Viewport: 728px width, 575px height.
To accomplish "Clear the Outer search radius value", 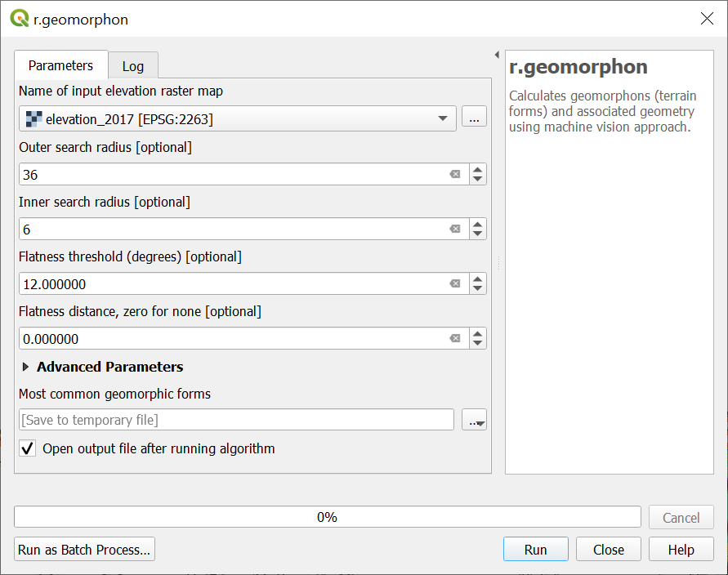I will pyautogui.click(x=455, y=174).
